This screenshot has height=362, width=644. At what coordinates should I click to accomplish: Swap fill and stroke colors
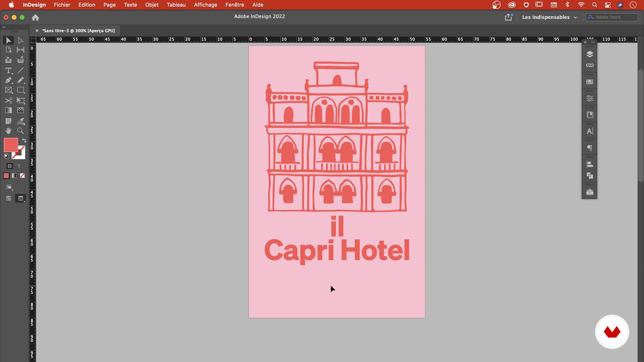click(x=24, y=140)
